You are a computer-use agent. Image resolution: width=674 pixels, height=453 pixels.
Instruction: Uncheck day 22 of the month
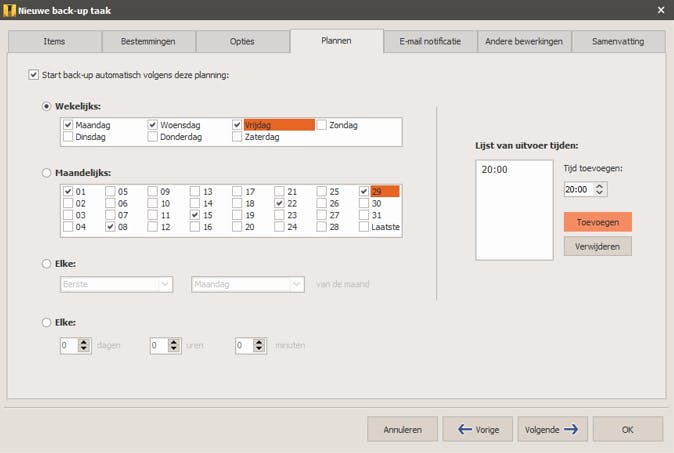[279, 203]
